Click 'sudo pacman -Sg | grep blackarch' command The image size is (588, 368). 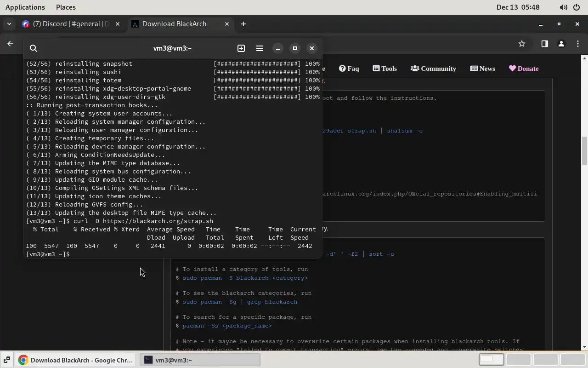click(240, 302)
